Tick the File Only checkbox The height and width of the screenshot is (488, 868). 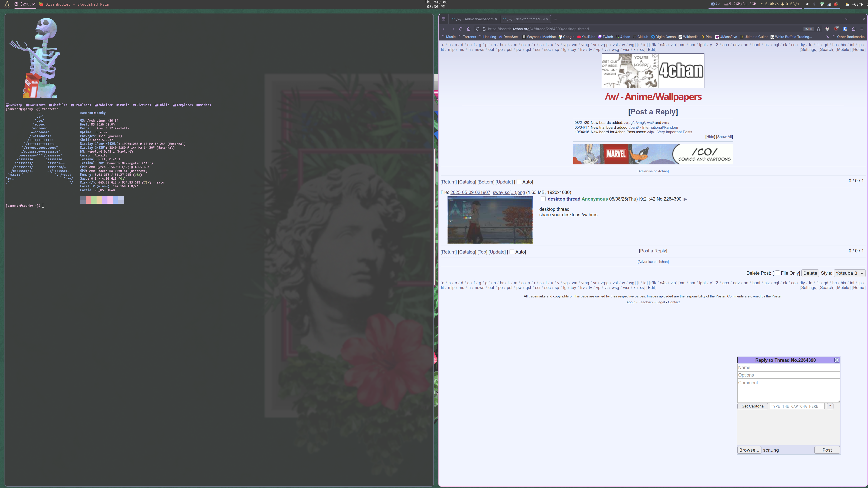click(777, 273)
